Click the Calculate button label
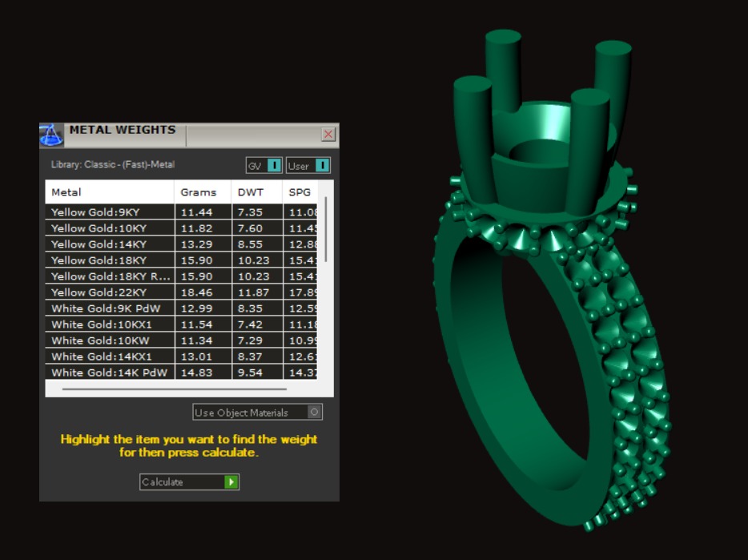Screen dimensions: 748x560 tap(181, 482)
